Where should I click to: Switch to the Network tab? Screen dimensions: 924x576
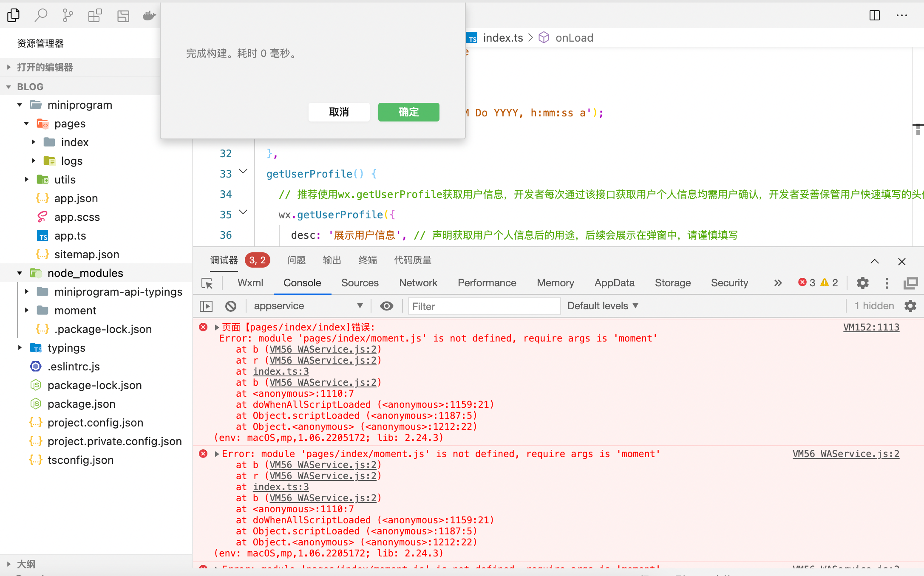pyautogui.click(x=418, y=283)
